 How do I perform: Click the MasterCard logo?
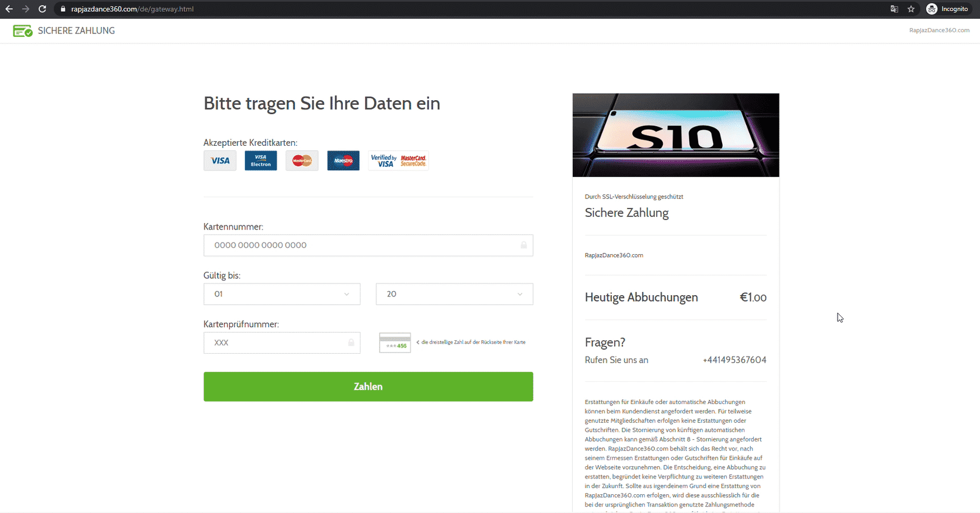[302, 160]
